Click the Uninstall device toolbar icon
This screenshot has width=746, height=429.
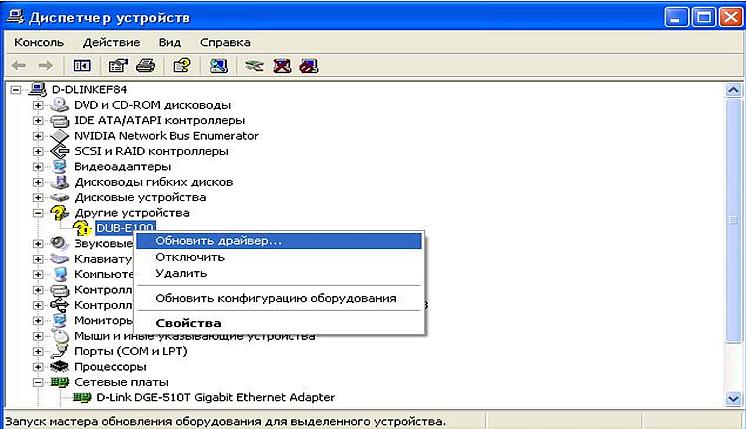click(282, 66)
